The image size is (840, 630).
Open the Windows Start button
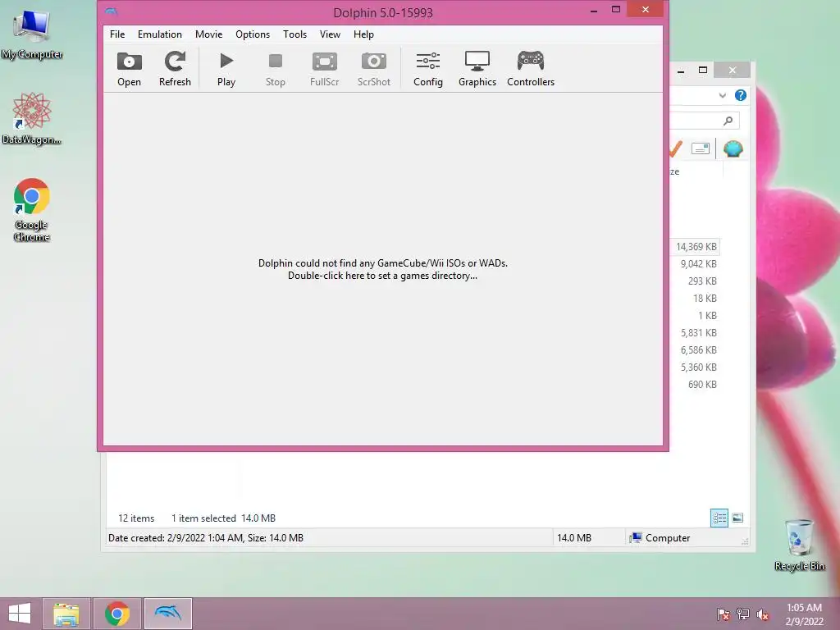pos(20,614)
